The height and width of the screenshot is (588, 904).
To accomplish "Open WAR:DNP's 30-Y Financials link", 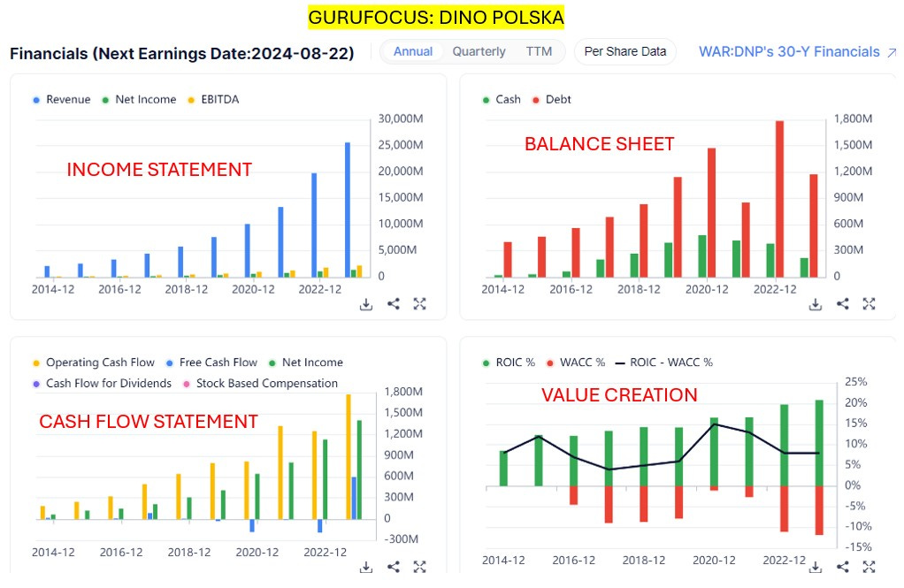I will click(789, 52).
